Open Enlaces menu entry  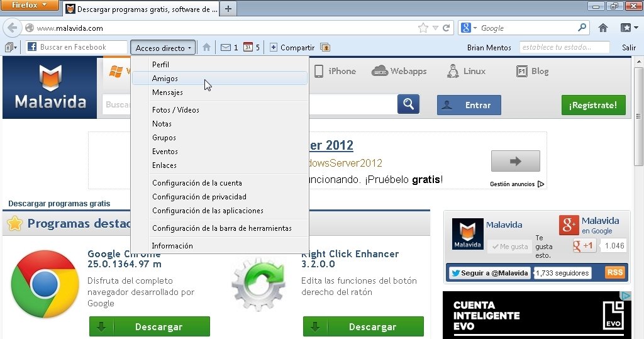220,165
